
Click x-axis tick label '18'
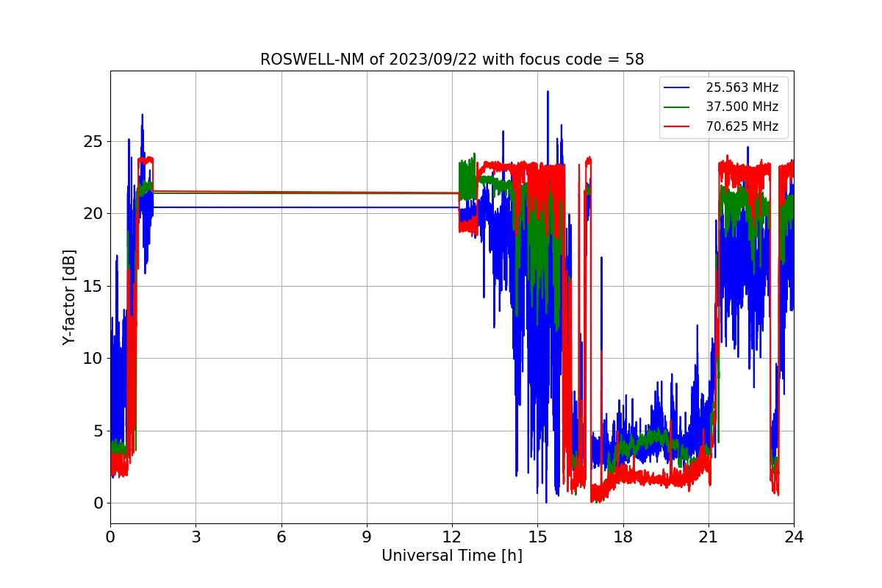623,537
